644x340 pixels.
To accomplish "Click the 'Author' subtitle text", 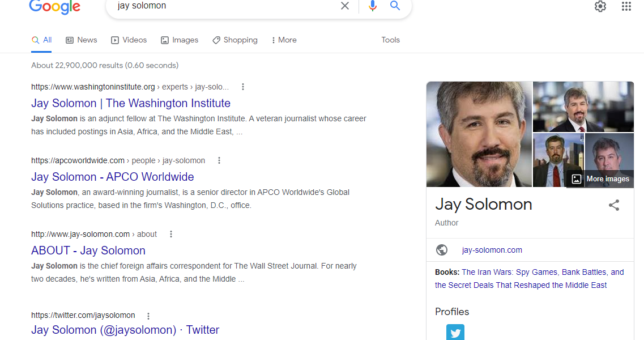I will point(446,223).
